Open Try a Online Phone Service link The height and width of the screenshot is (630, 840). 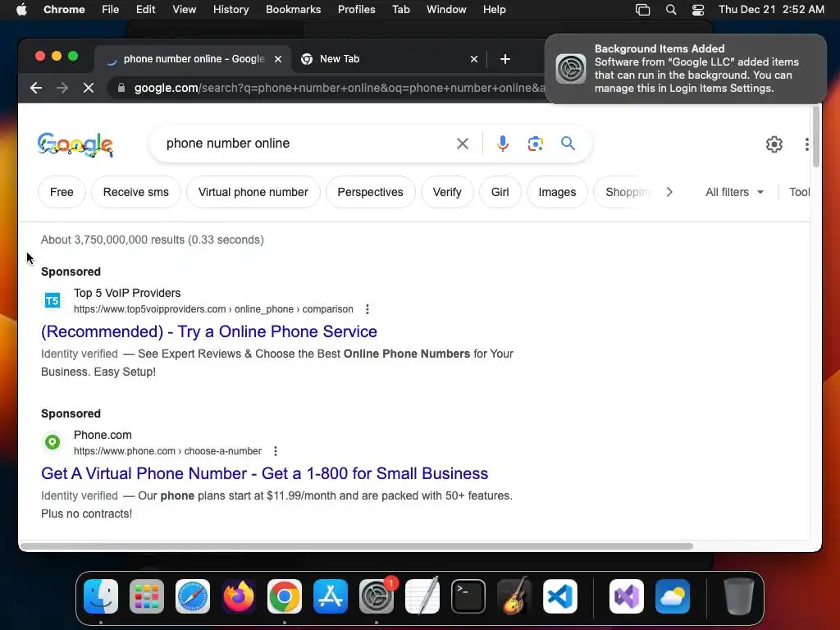pyautogui.click(x=209, y=331)
